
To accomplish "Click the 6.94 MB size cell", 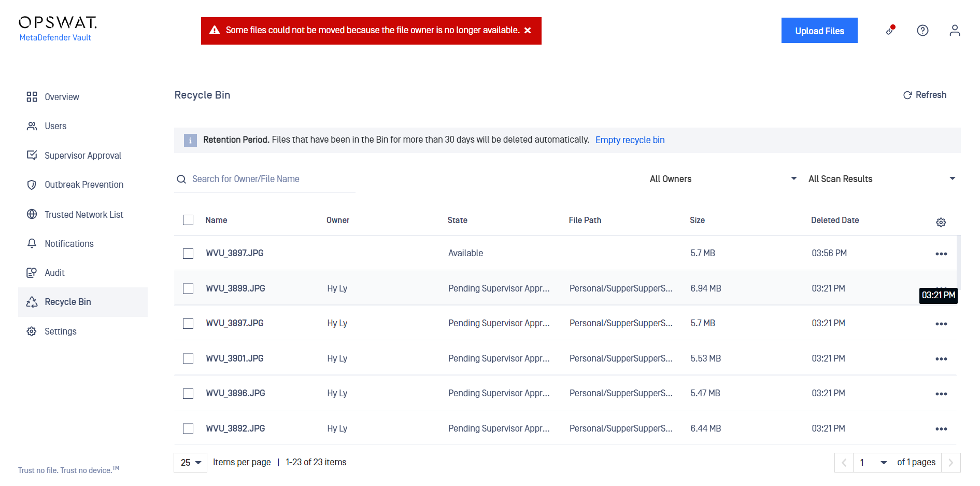I will coord(705,288).
